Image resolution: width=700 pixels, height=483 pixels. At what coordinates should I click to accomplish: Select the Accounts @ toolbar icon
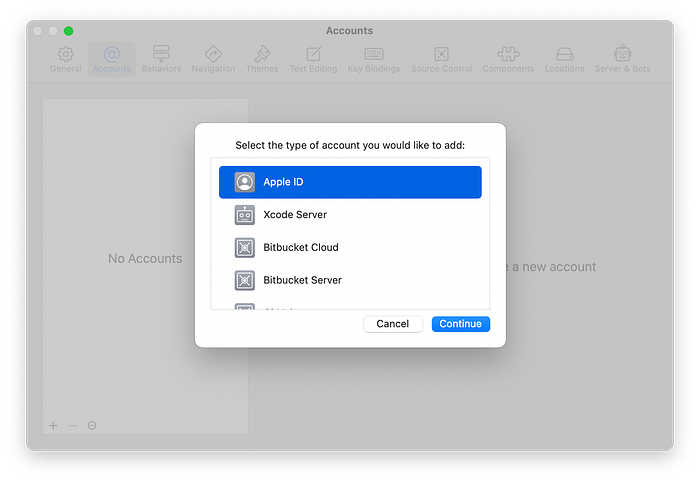pyautogui.click(x=112, y=54)
